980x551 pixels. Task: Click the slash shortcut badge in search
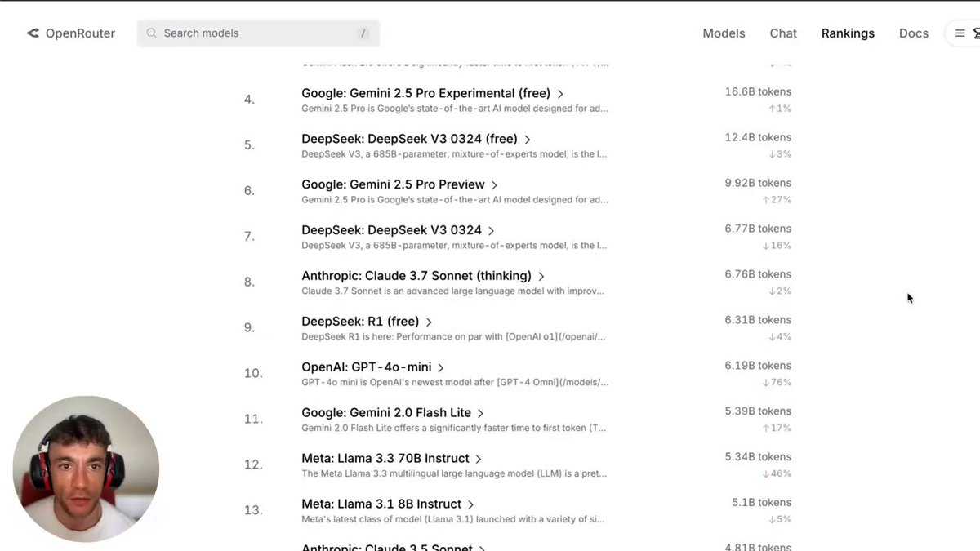tap(363, 33)
